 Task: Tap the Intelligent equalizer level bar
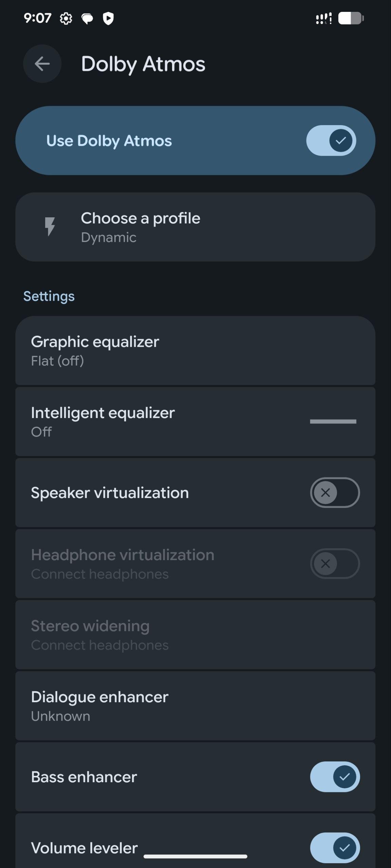coord(333,421)
